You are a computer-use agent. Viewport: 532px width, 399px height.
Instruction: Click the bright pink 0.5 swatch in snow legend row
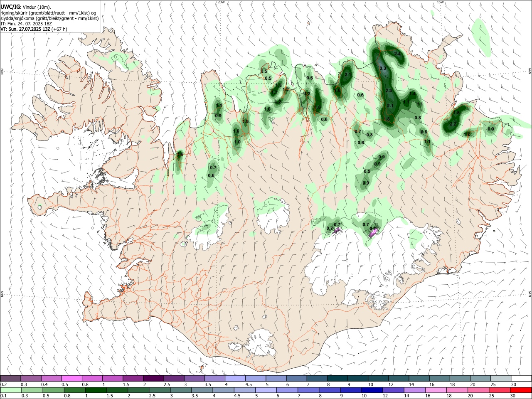point(71,378)
